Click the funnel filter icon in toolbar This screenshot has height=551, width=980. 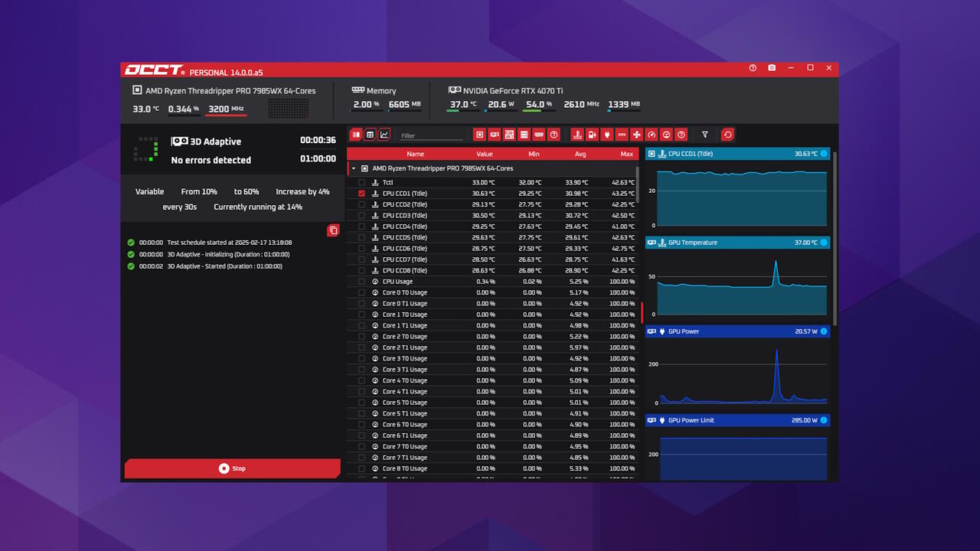[x=705, y=135]
